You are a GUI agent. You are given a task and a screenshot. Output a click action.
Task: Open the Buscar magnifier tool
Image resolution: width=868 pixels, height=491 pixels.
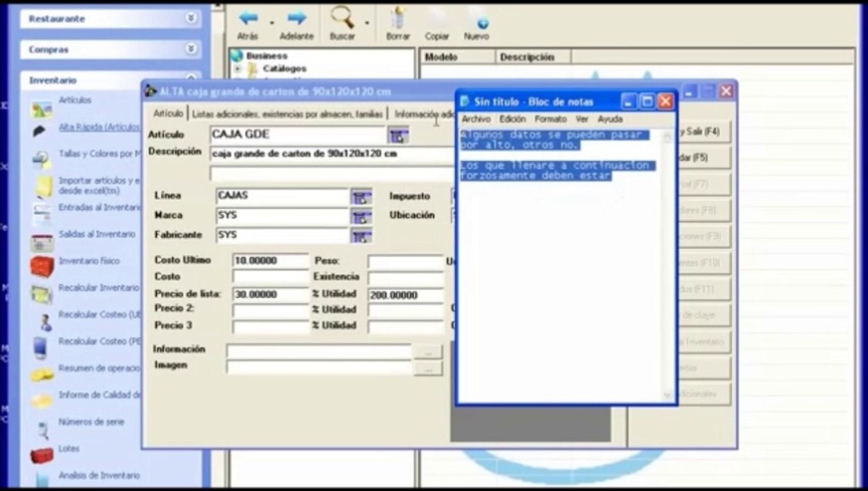pyautogui.click(x=342, y=17)
